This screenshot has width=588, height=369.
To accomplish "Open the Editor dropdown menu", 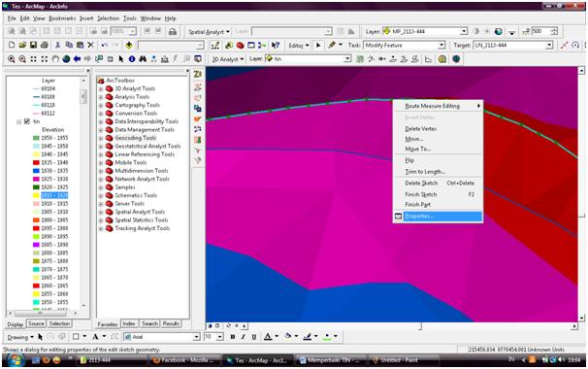I will click(299, 46).
